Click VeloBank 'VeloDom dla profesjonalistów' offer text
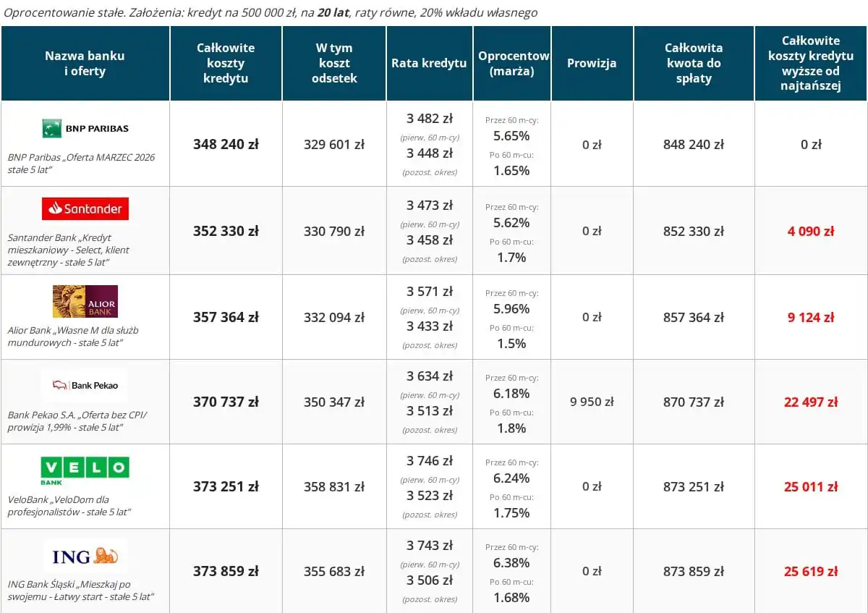Image resolution: width=868 pixels, height=613 pixels. (69, 505)
